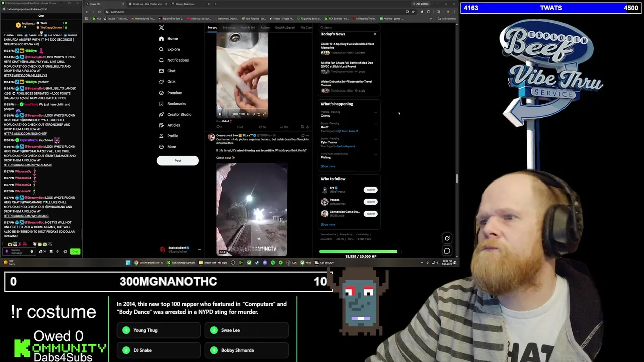The height and width of the screenshot is (362, 644).
Task: Open a new browser tab
Action: [x=215, y=4]
